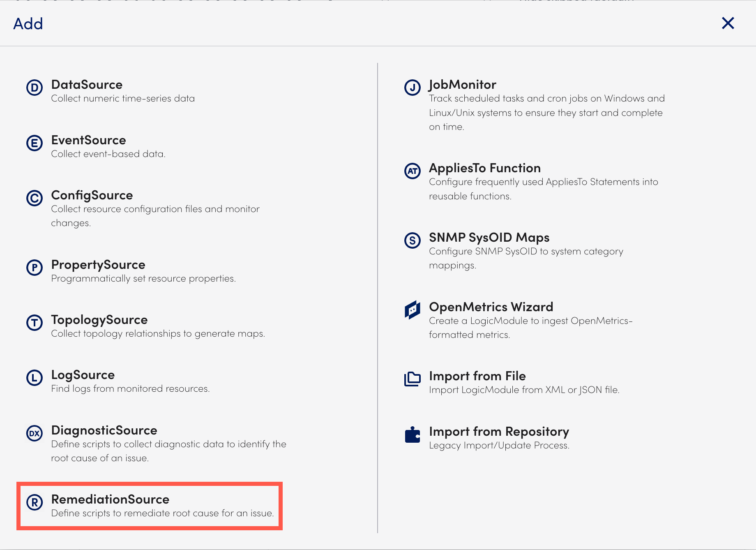Viewport: 756px width, 550px height.
Task: Click the OpenMetrics Wizard cube icon
Action: pyautogui.click(x=413, y=310)
